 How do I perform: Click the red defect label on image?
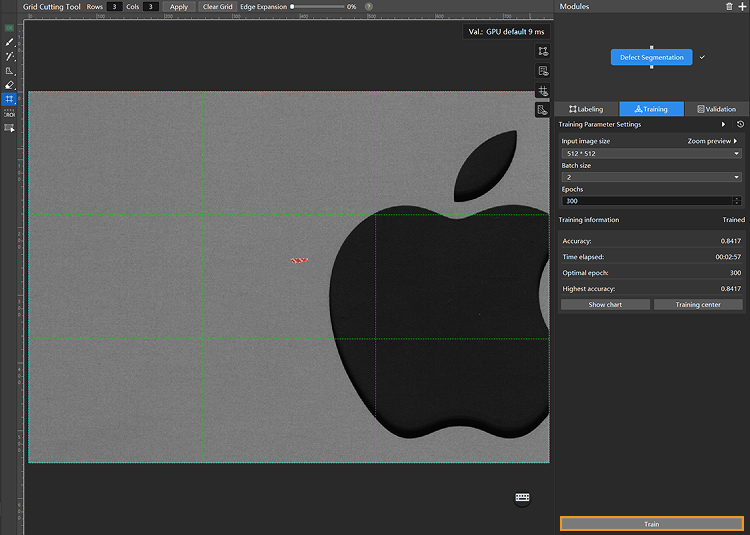299,260
